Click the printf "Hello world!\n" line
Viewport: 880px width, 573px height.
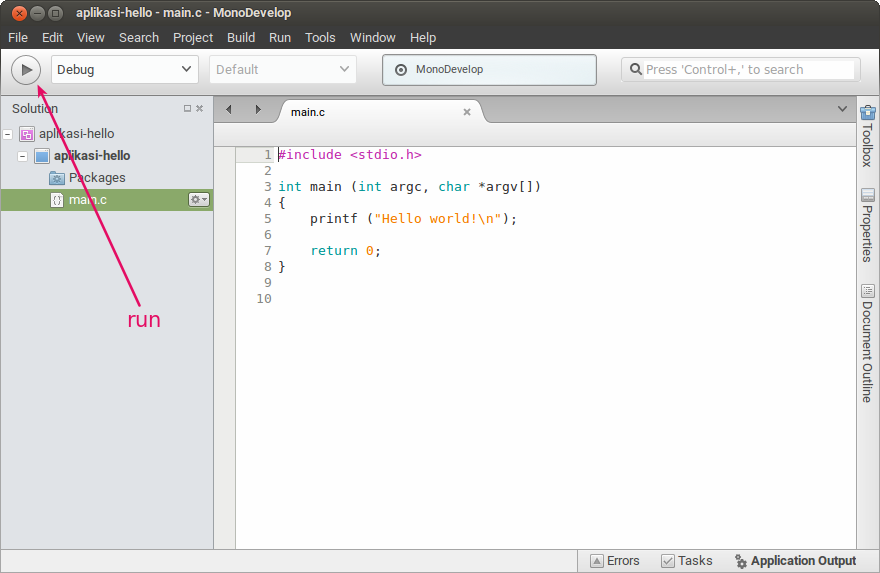click(413, 219)
